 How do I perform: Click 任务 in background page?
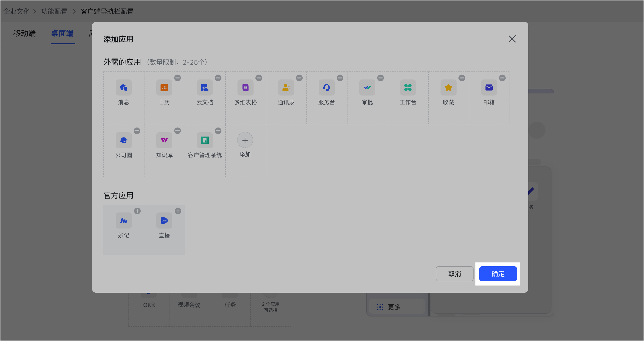click(x=230, y=305)
